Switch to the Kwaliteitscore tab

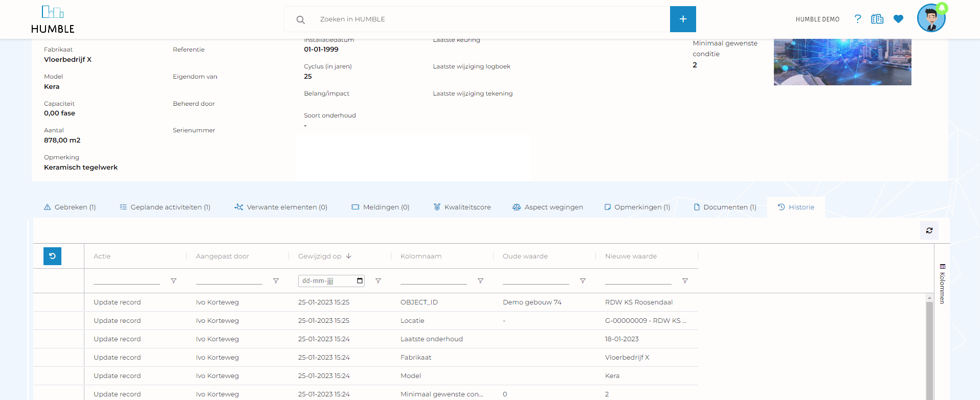(x=462, y=207)
